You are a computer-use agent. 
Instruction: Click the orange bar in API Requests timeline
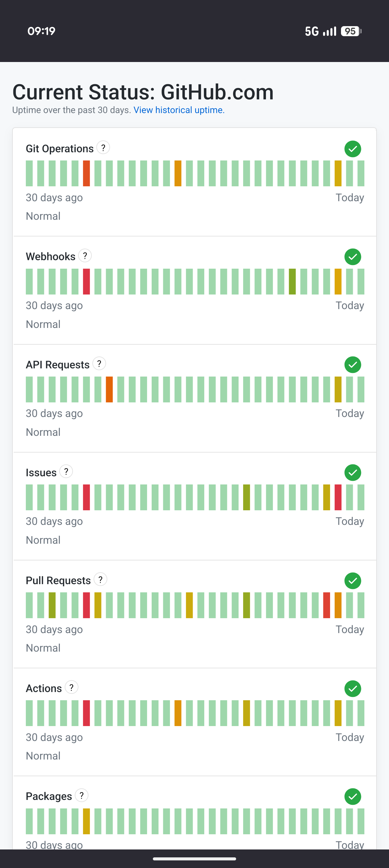(x=109, y=389)
